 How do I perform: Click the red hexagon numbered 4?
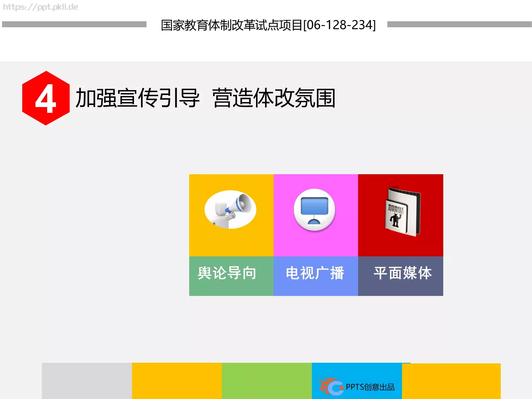[x=45, y=97]
